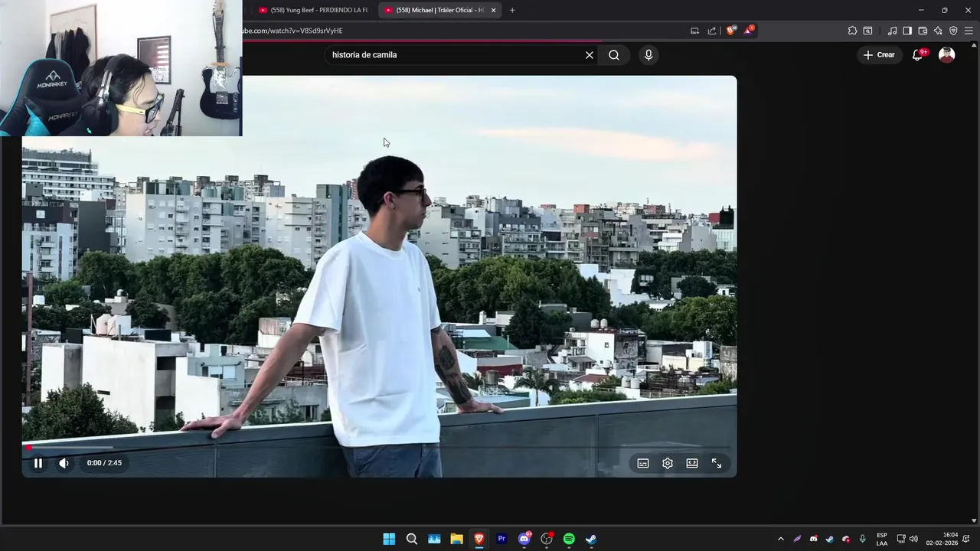Open the photo widget icon on taskbar
Screen dimensions: 980x551
[434, 539]
